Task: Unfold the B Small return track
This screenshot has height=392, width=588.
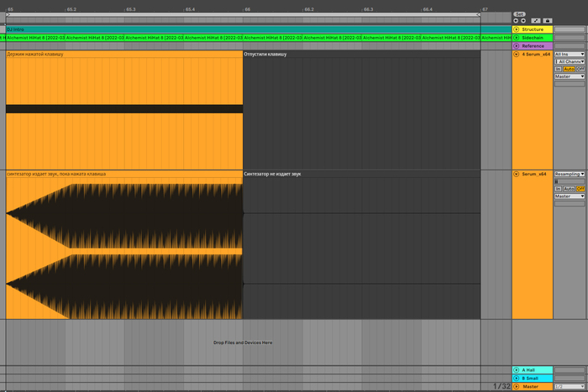Action: point(516,379)
